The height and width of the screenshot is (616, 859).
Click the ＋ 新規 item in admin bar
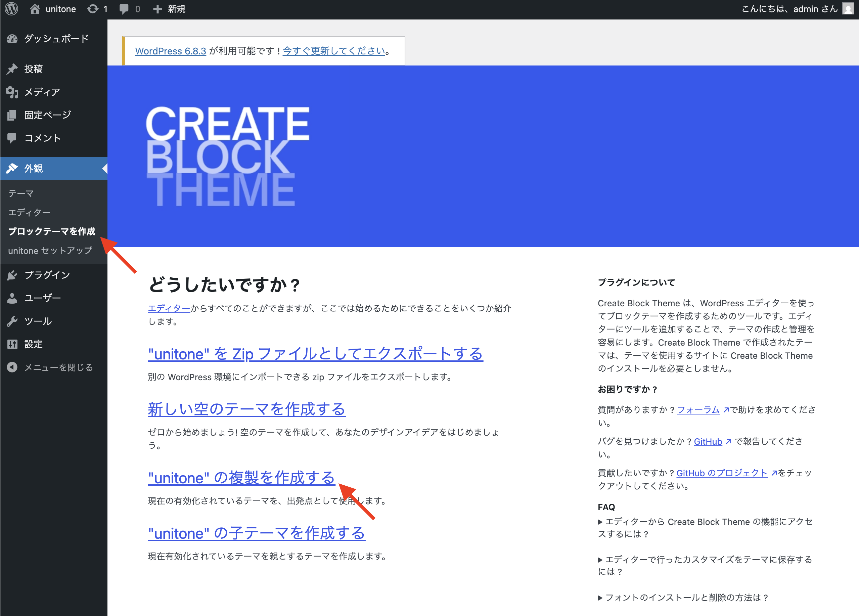pos(169,9)
